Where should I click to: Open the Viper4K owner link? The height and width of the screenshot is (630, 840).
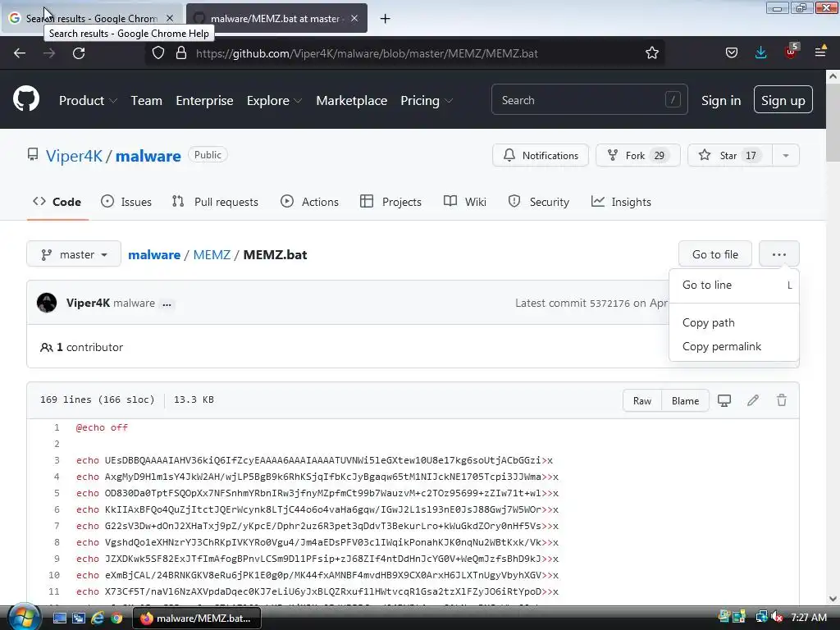(74, 156)
